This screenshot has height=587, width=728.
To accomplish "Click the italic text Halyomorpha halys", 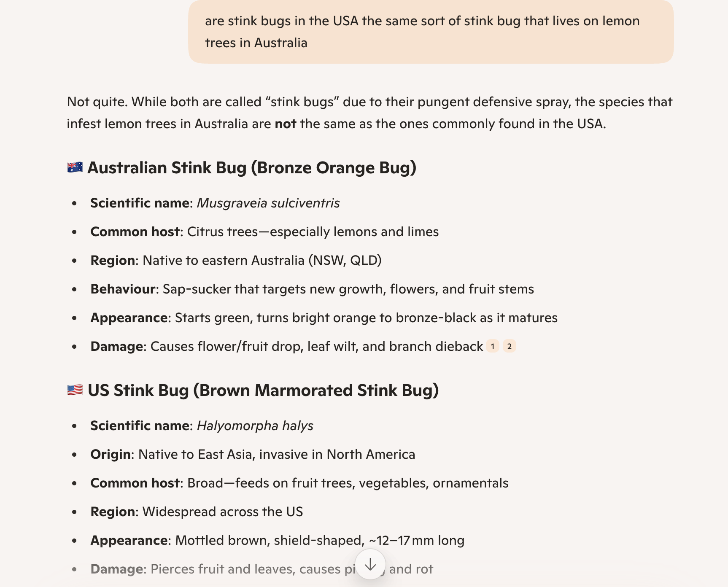I will [255, 426].
